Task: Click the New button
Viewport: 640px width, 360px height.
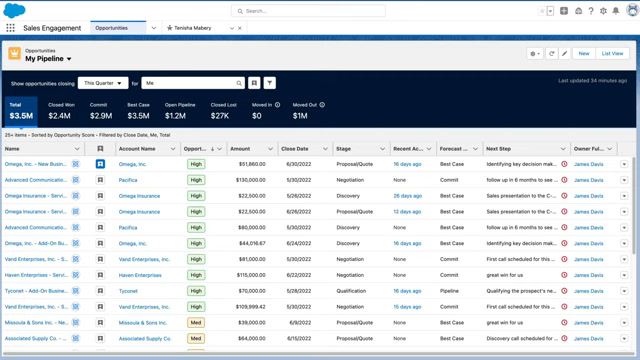Action: click(584, 53)
